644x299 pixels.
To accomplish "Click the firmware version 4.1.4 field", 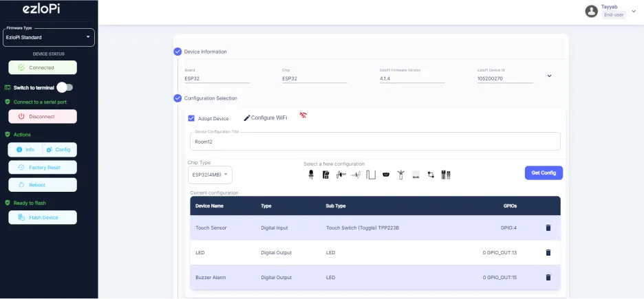I will pyautogui.click(x=412, y=78).
